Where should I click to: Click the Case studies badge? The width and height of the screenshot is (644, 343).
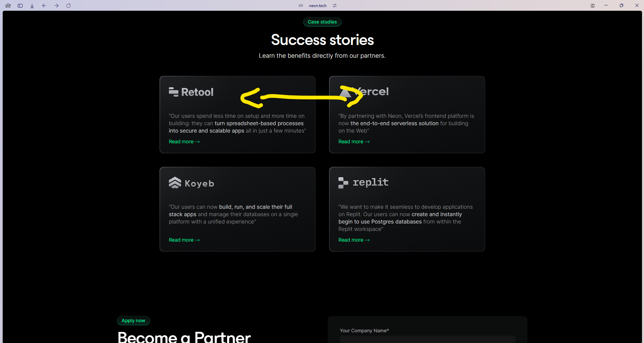322,22
